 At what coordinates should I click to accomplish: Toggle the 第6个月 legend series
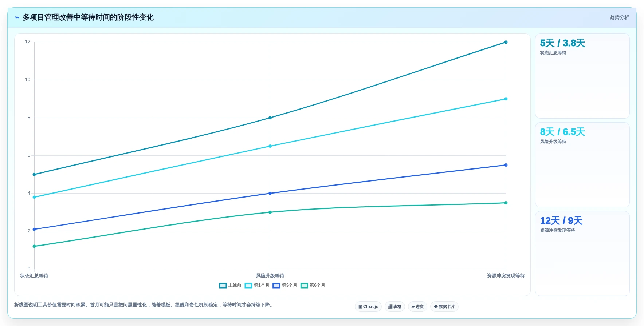pos(313,286)
